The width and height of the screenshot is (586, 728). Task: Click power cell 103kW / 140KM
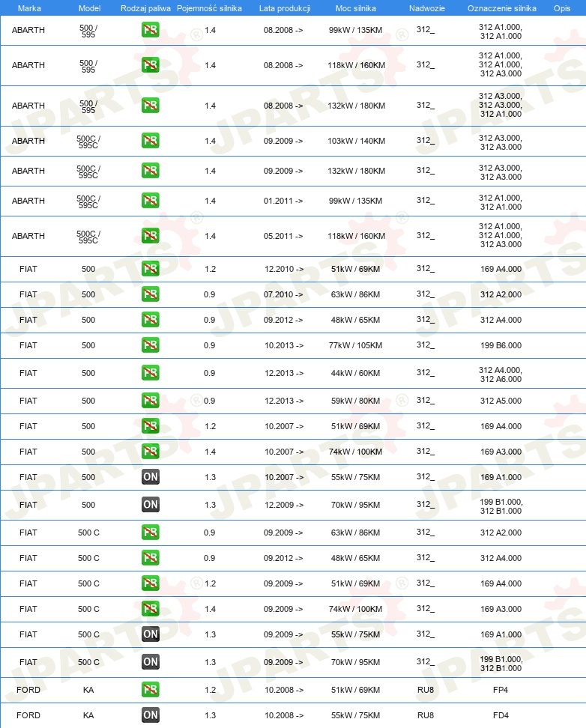click(356, 141)
